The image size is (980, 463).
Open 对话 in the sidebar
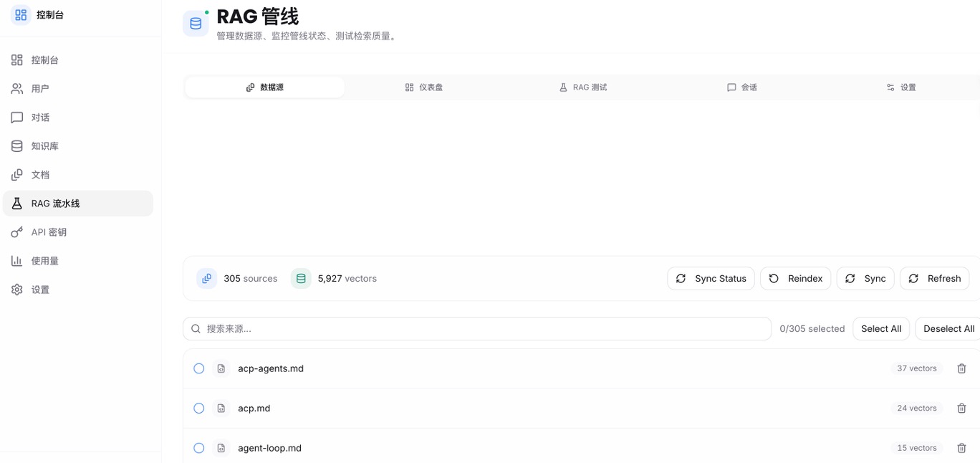78,118
